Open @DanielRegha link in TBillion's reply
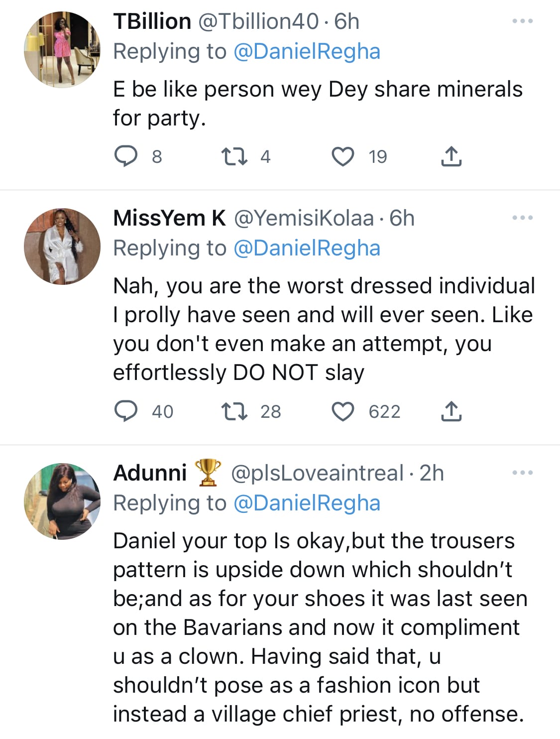This screenshot has width=560, height=739. click(x=307, y=51)
